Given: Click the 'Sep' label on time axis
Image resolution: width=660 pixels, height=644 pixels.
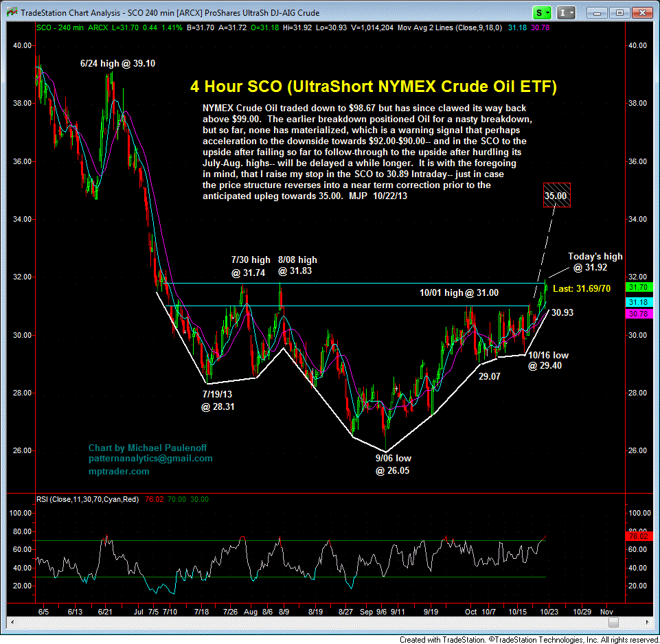Looking at the screenshot, I should (366, 612).
